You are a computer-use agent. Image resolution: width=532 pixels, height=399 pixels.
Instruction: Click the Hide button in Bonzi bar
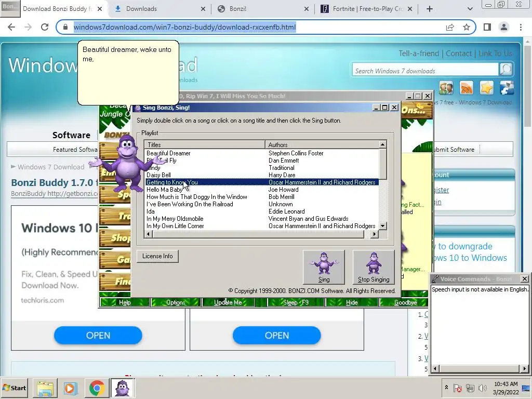click(x=352, y=302)
